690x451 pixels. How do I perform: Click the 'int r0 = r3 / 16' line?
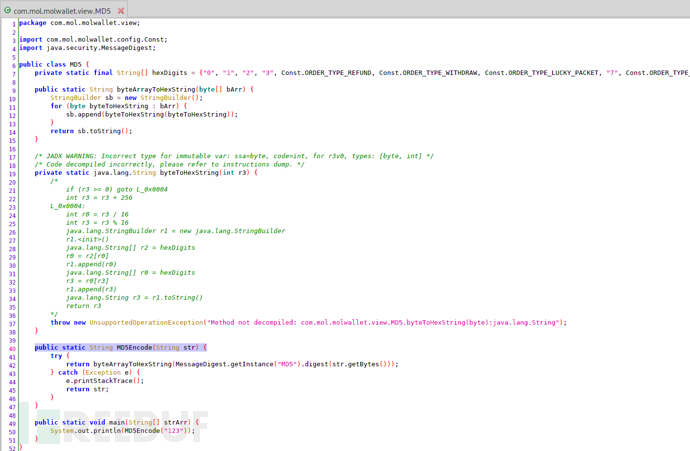point(97,214)
